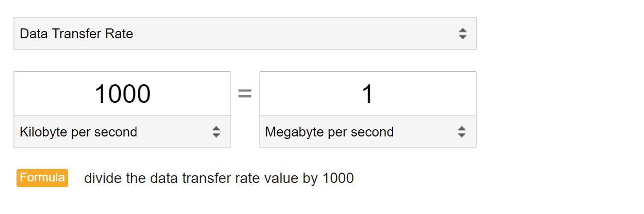Select the "Kilobyte per second" label text
644x214 pixels.
click(x=78, y=132)
